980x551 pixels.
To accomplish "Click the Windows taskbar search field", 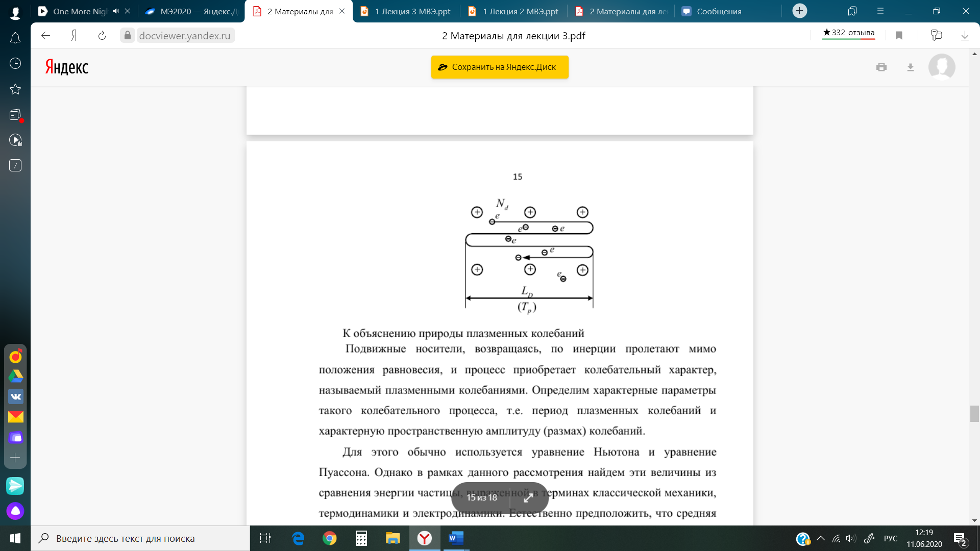I will coord(140,538).
